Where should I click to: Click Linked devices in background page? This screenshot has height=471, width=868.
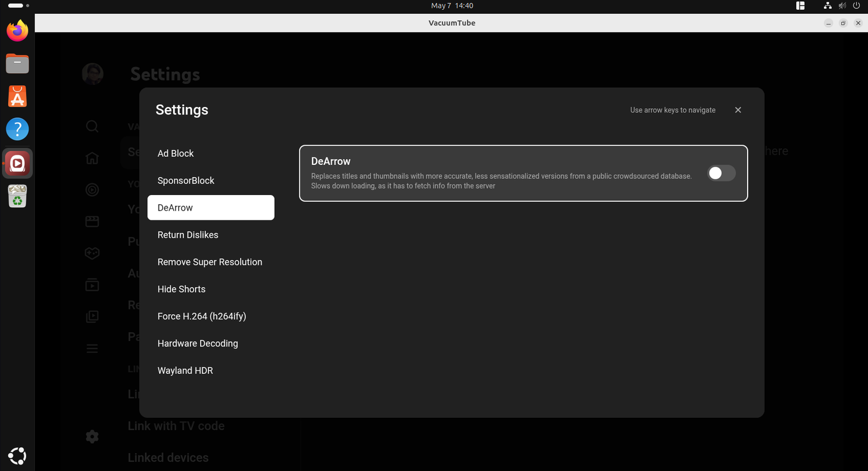pos(168,458)
